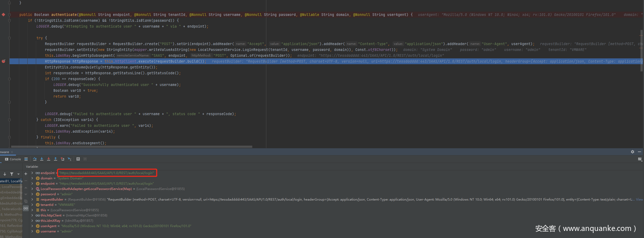Click the Step Into debugger icon
This screenshot has height=238, width=644.
(x=42, y=159)
